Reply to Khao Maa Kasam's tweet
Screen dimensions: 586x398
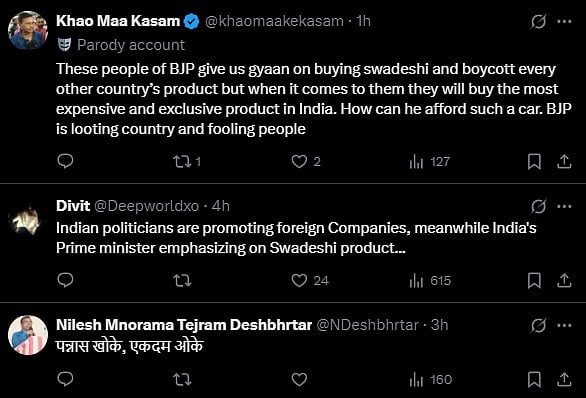click(x=65, y=161)
